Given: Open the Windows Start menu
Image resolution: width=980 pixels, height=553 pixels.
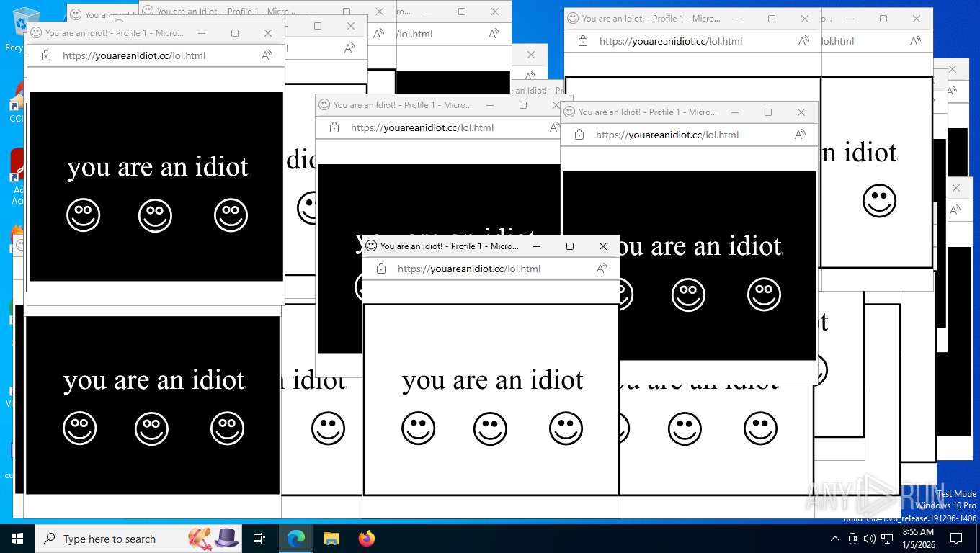Looking at the screenshot, I should click(x=17, y=539).
